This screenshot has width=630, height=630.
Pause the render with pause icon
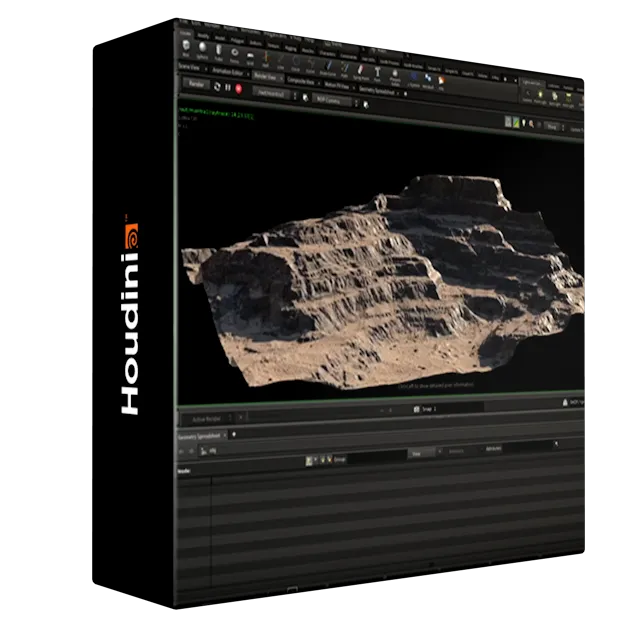(x=228, y=87)
